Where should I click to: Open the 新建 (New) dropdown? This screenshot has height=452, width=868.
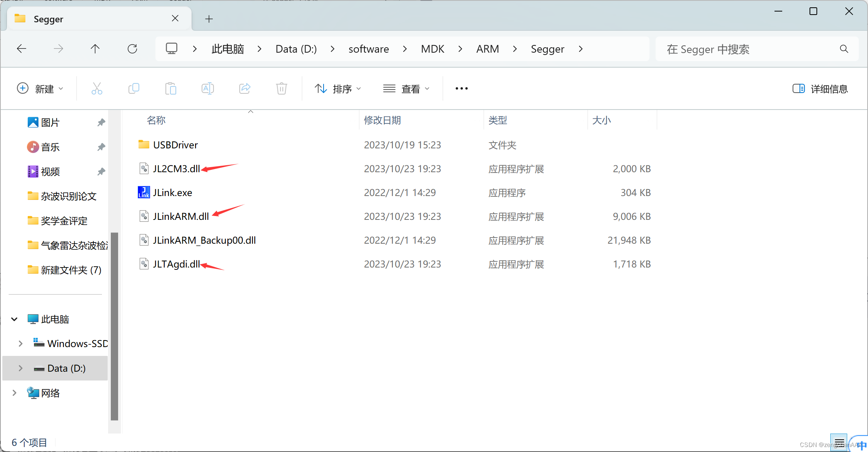(x=40, y=89)
